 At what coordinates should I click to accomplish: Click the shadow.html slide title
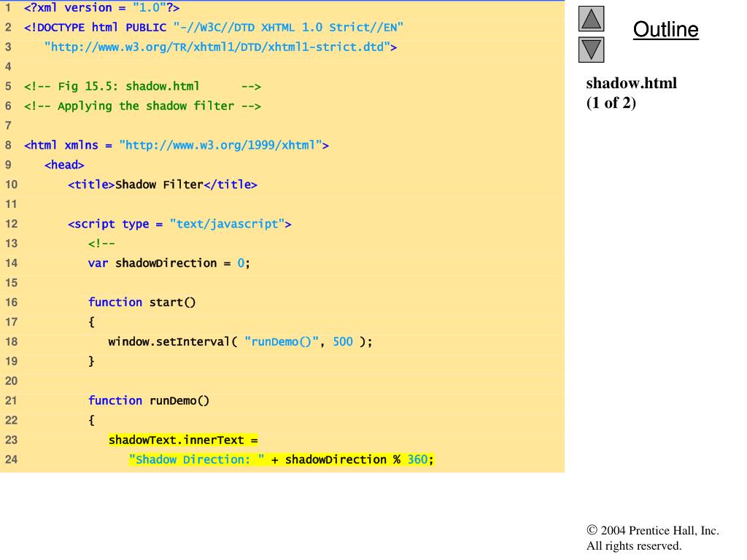tap(631, 83)
